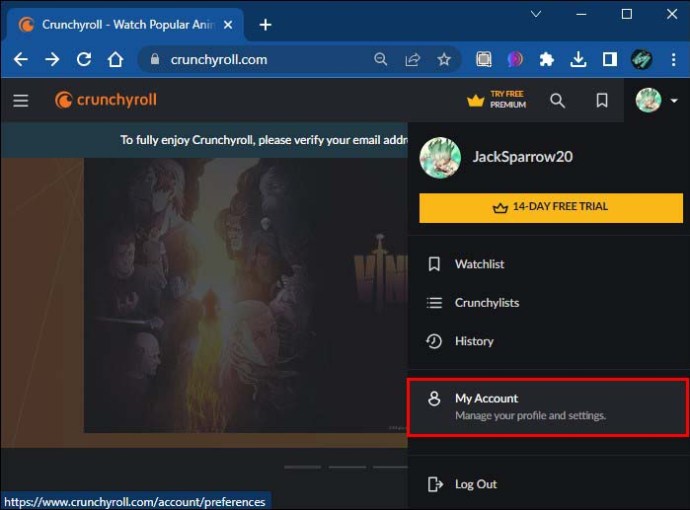Open Crunchylists from the account menu
This screenshot has height=510, width=690.
[x=487, y=302]
